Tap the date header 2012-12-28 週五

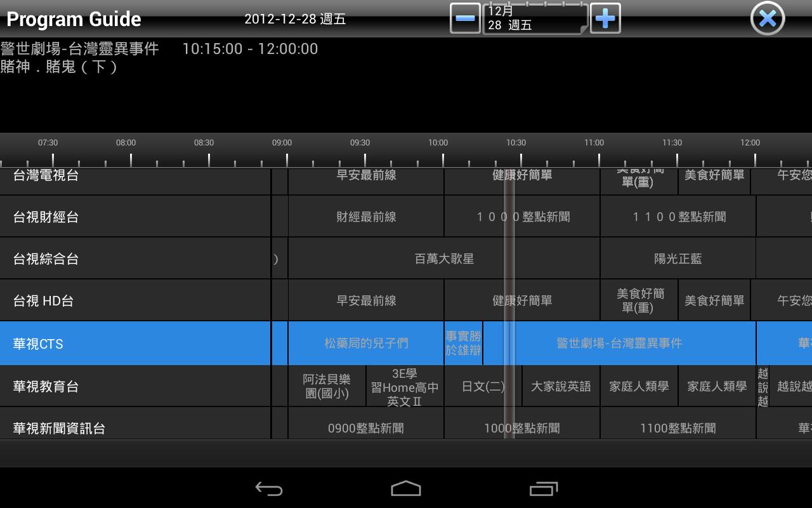(295, 19)
